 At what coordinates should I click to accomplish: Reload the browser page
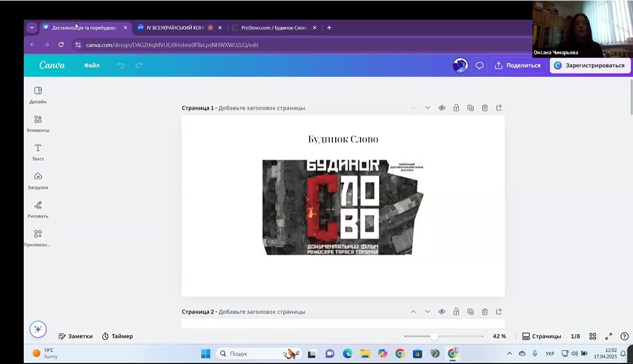tap(61, 45)
